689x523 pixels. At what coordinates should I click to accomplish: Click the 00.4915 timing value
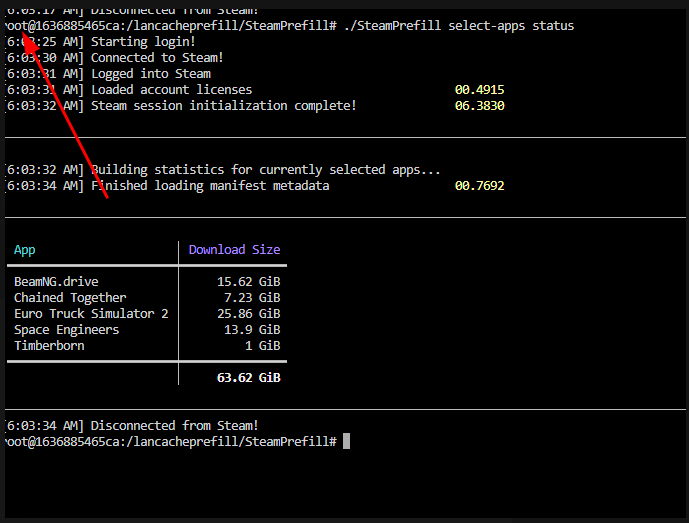pyautogui.click(x=479, y=90)
